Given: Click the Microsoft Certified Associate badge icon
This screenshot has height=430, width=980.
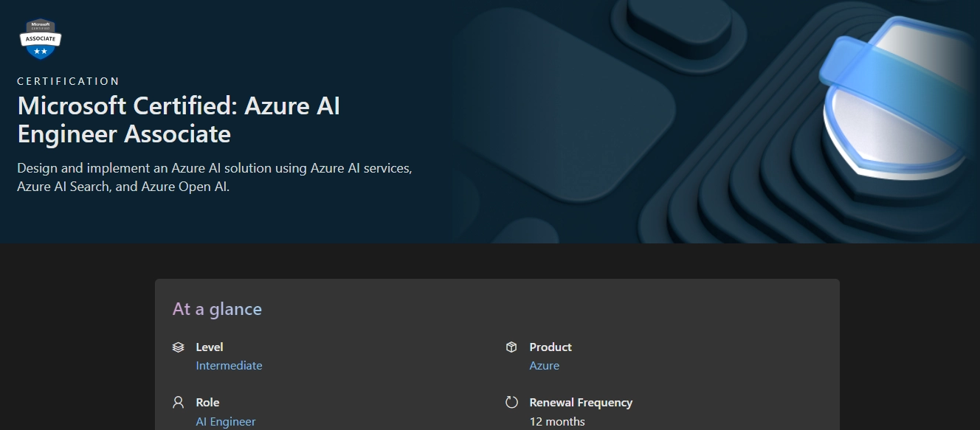Looking at the screenshot, I should click(x=40, y=38).
